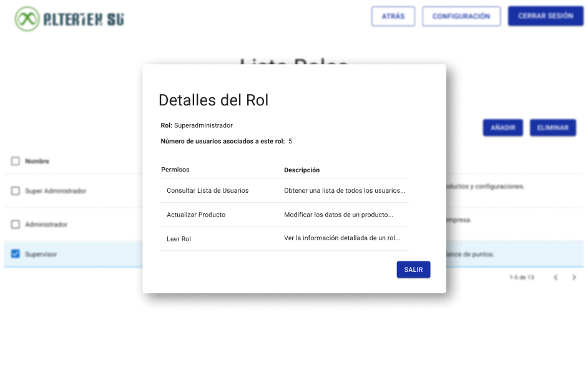588x378 pixels.
Task: Click the Alterteh SU logo
Action: pyautogui.click(x=69, y=19)
